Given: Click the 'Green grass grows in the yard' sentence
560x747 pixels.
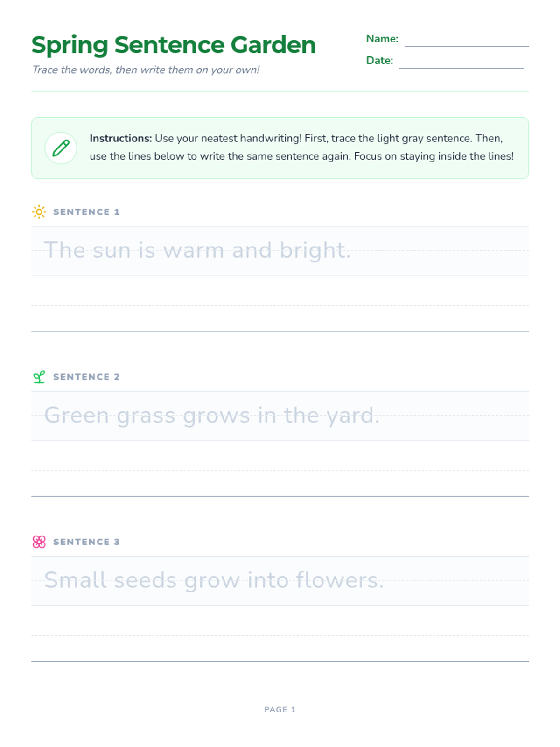Looking at the screenshot, I should (x=212, y=415).
